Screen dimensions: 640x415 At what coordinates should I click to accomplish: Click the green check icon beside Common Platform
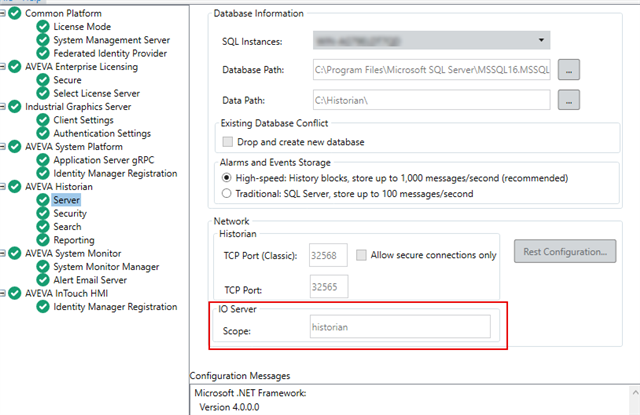(15, 13)
